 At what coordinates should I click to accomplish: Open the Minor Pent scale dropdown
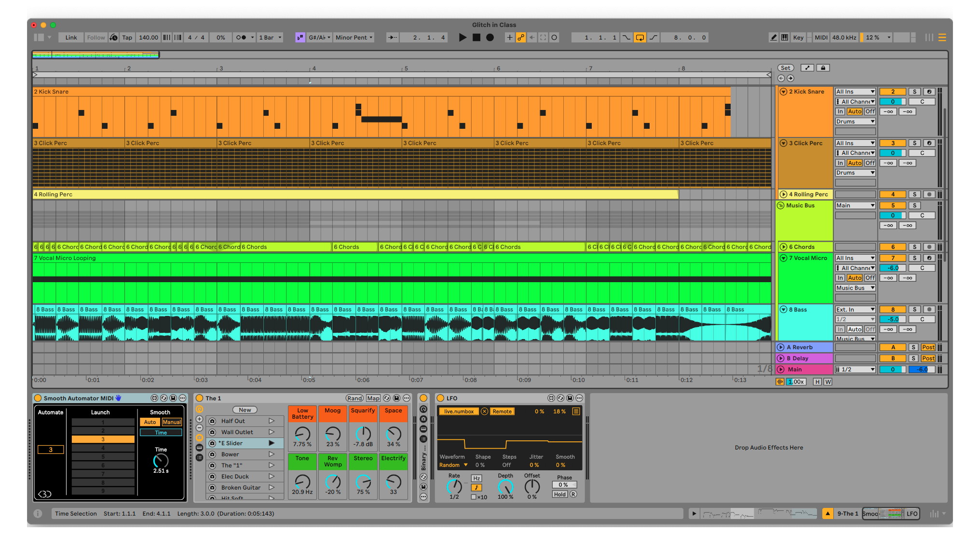click(354, 38)
